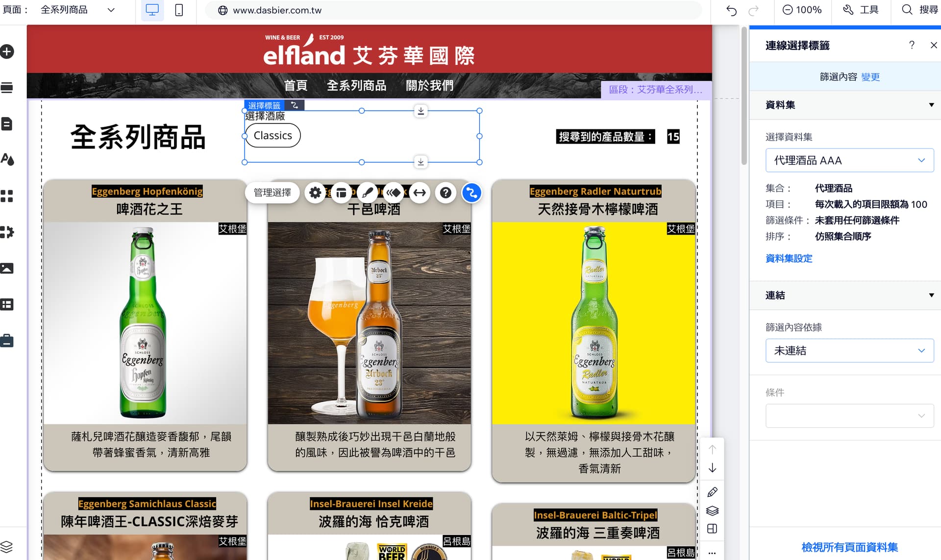Click the section layout grid icon
The image size is (941, 560).
coord(712,529)
